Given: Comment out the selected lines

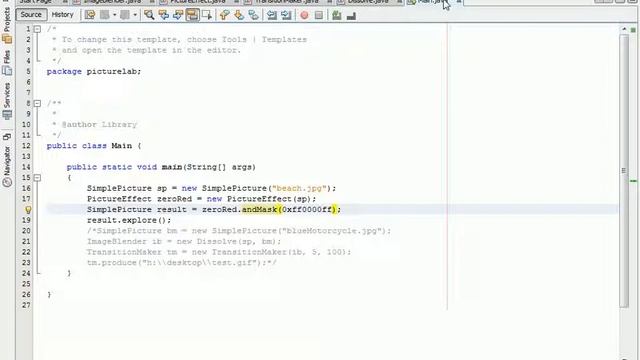Looking at the screenshot, I should point(336,15).
